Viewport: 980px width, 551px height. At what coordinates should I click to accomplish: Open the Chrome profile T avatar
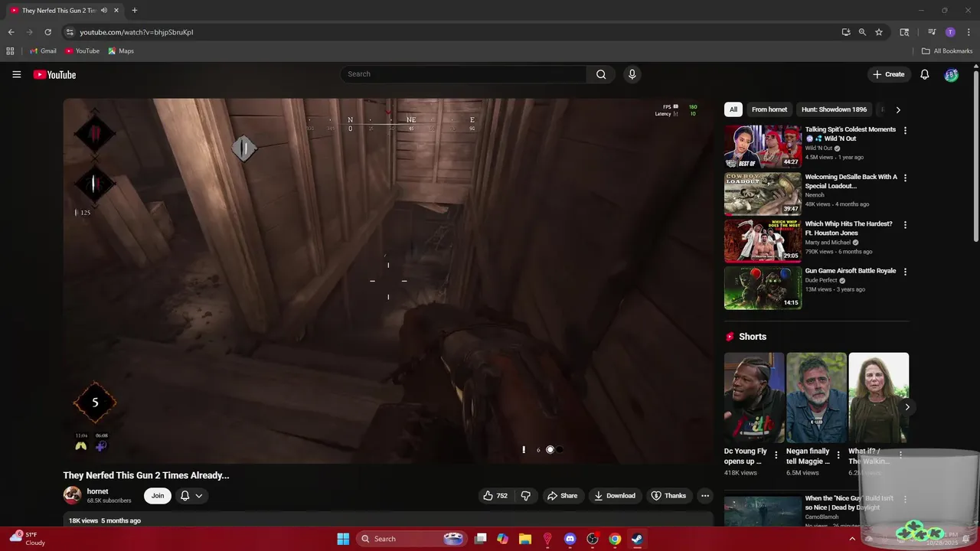(x=950, y=32)
